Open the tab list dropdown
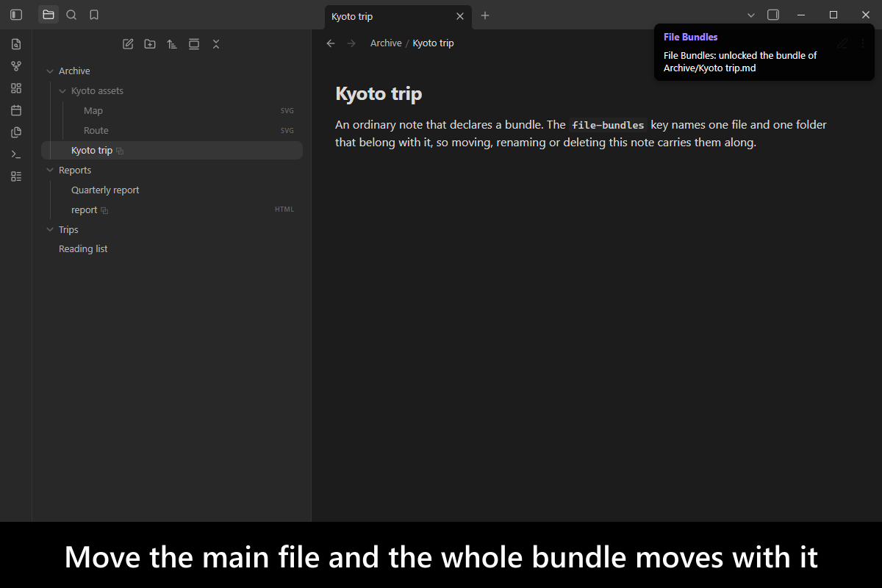Screen dimensions: 882x588 [x=751, y=15]
